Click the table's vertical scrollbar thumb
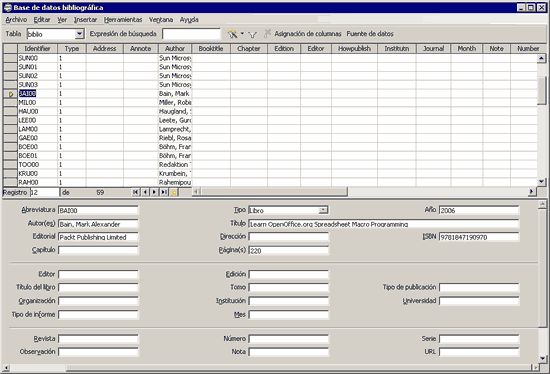This screenshot has height=374, width=550. 542,91
